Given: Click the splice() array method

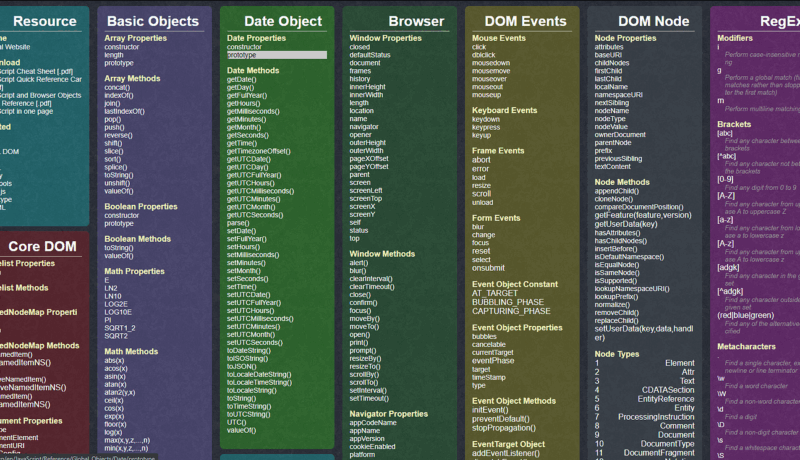Looking at the screenshot, I should coord(116,167).
